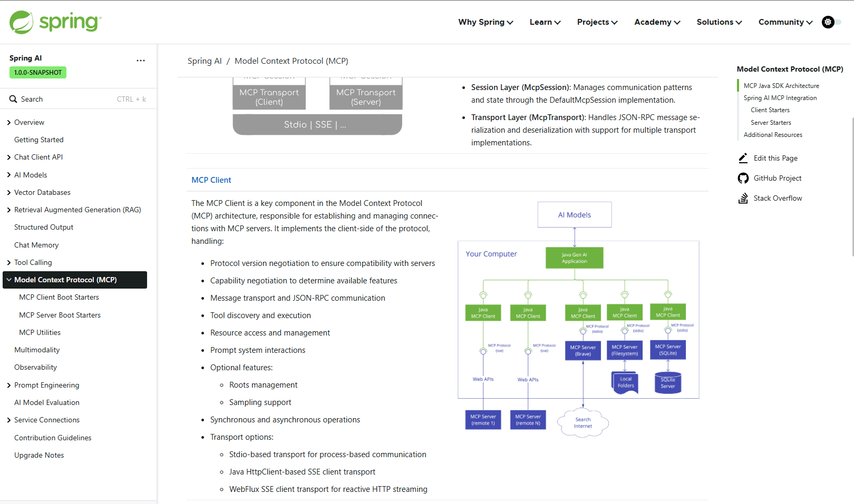
Task: Jump to Spring AI MCP Integration section
Action: 780,98
